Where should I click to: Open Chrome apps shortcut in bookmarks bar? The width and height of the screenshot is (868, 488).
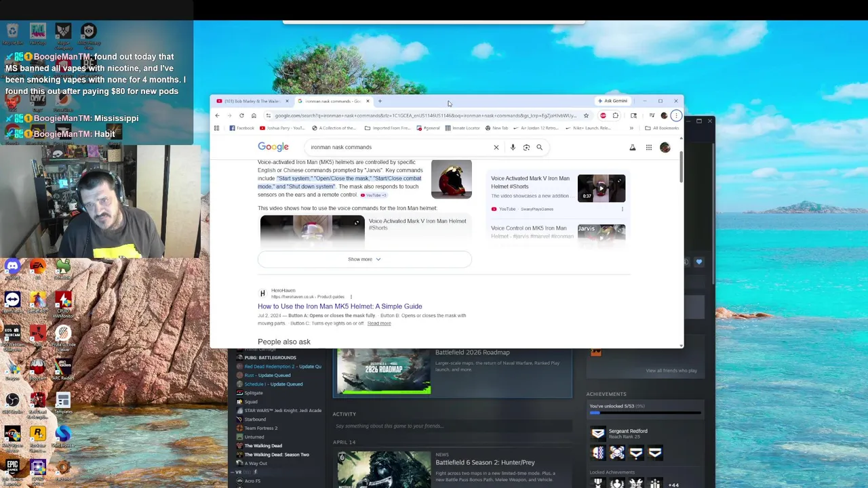(x=217, y=128)
